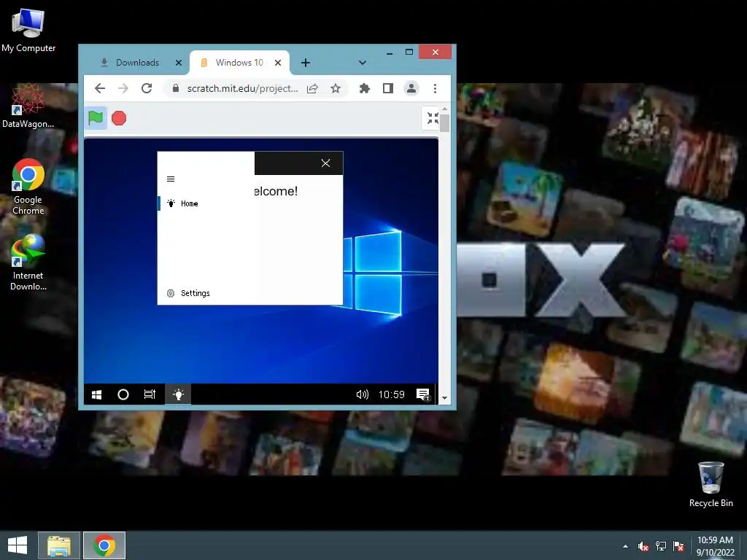The image size is (747, 560).
Task: Click simulated volume speaker icon
Action: point(363,394)
